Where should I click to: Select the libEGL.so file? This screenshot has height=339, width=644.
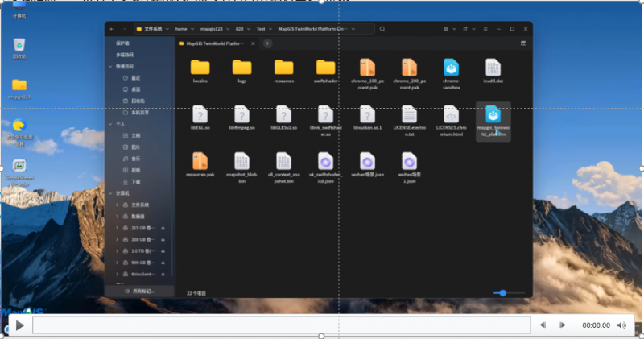pyautogui.click(x=200, y=118)
